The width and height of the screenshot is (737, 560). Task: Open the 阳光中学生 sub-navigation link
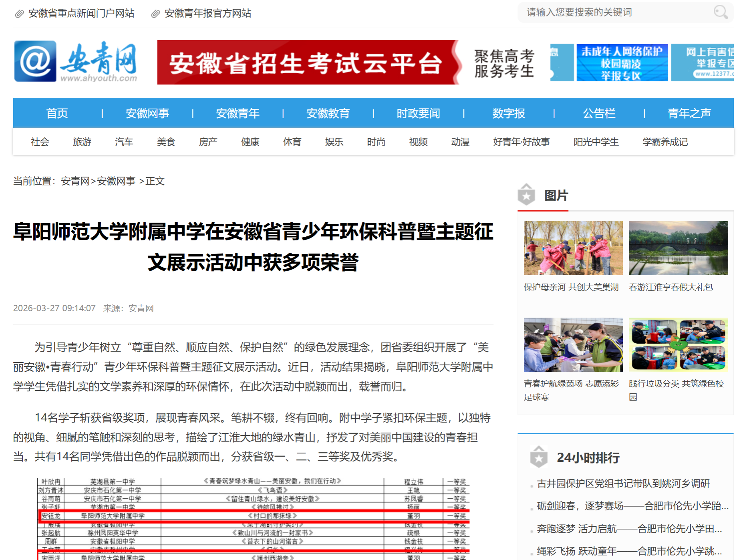[596, 142]
